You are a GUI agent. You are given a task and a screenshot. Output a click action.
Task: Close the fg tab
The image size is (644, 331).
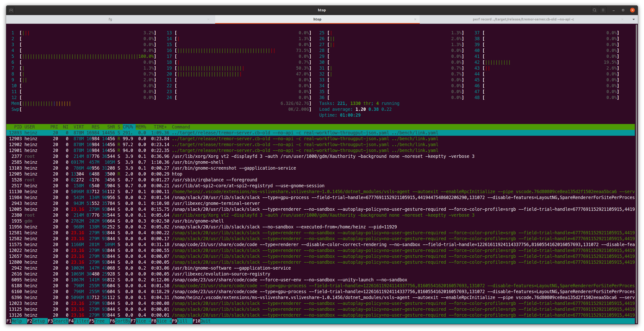(208, 19)
